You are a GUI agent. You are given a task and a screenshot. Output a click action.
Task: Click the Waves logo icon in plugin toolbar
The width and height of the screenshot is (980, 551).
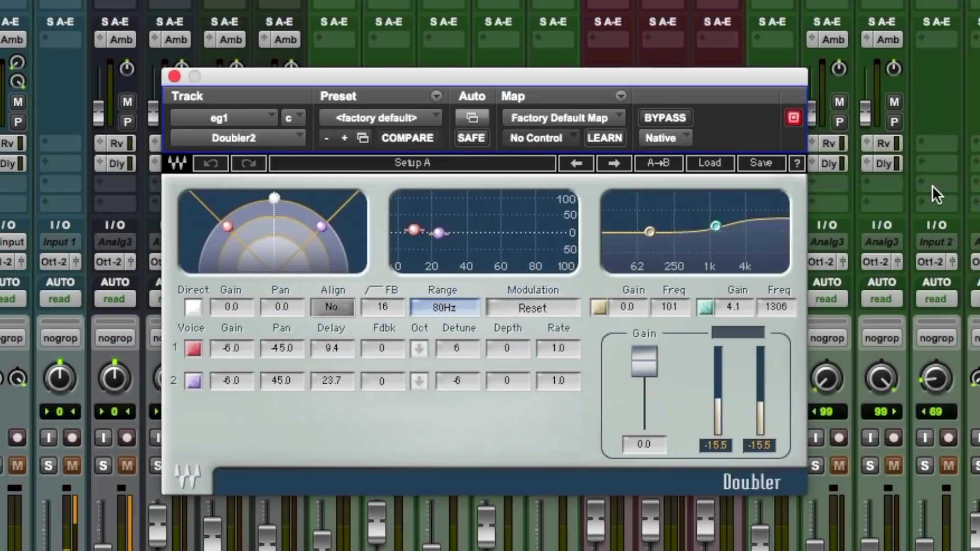(177, 163)
